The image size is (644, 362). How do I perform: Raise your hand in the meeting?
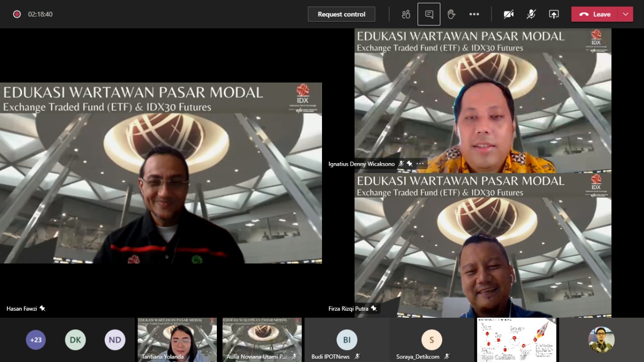point(451,14)
